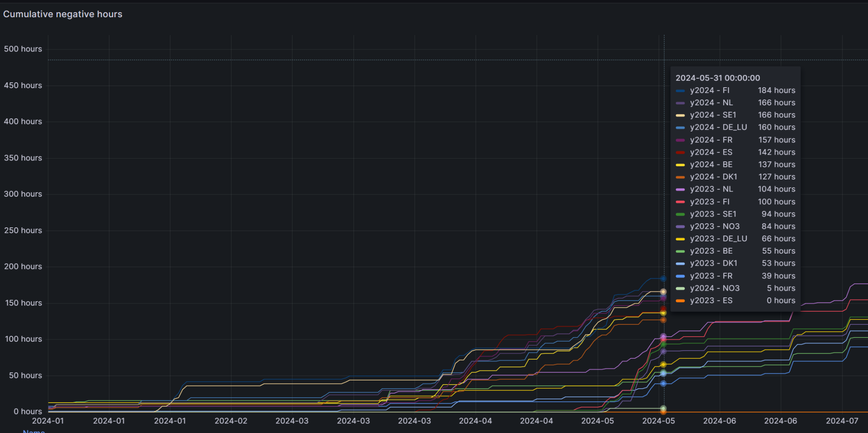The width and height of the screenshot is (868, 433).
Task: Click the 2024-02 x-axis label
Action: tap(231, 421)
